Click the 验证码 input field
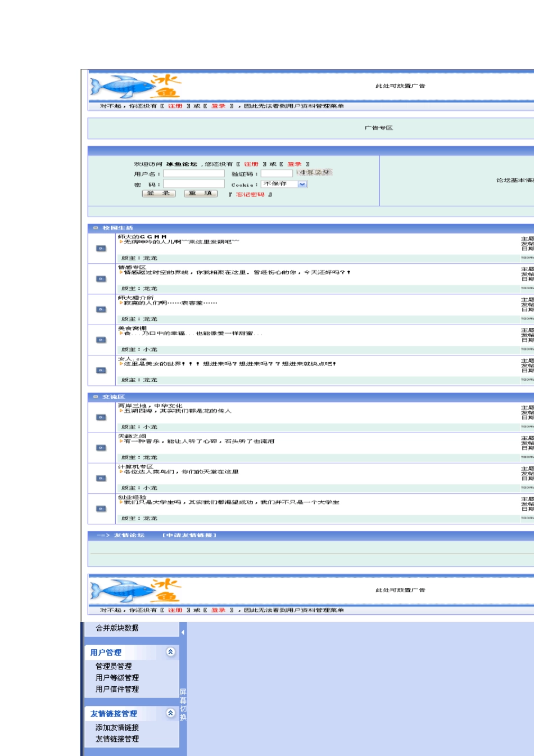Viewport: 534px width, 756px height. click(277, 174)
